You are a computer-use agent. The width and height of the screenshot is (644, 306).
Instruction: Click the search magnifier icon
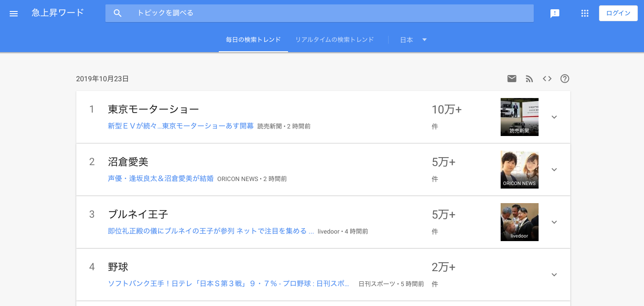point(117,13)
